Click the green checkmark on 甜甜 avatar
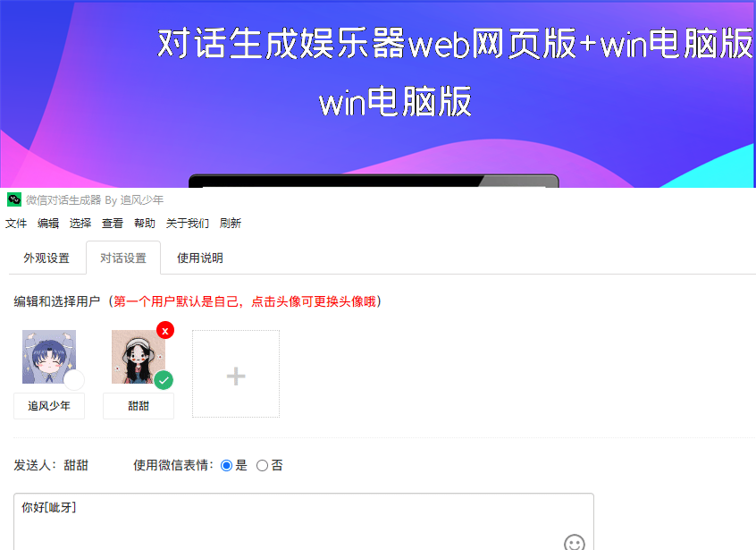Viewport: 756px width, 550px height. point(164,380)
